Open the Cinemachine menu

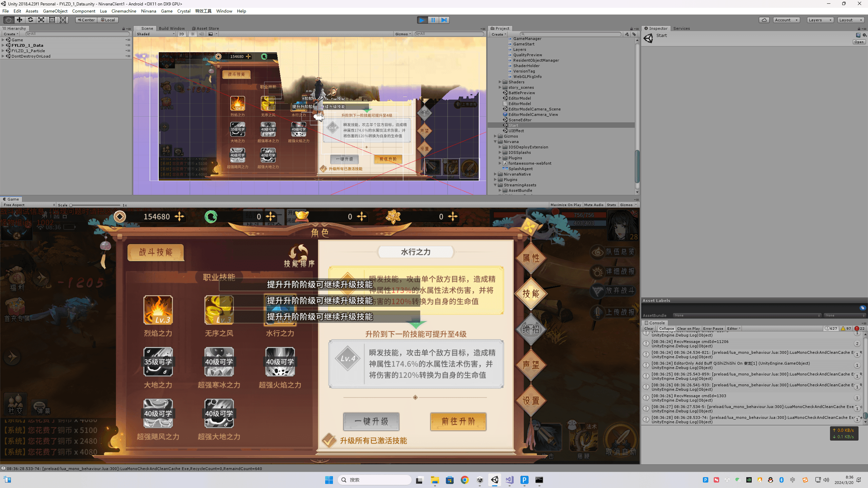point(124,11)
